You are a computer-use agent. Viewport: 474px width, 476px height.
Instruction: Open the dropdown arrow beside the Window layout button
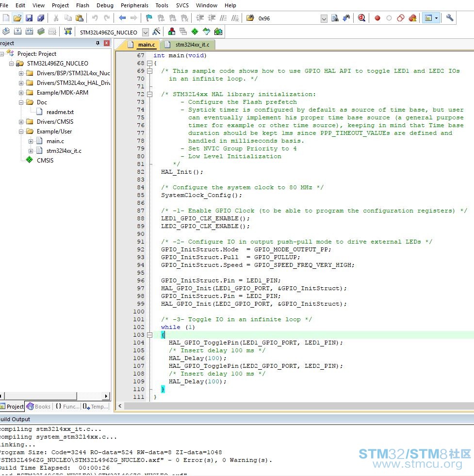point(436,18)
